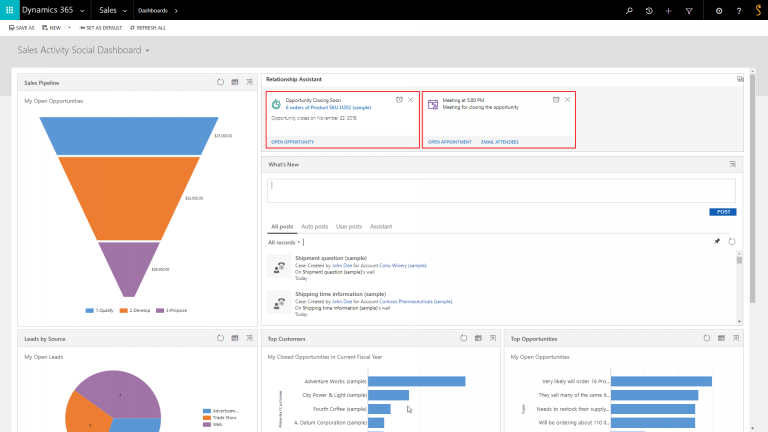View records of Top Opportunities chart
Image resolution: width=768 pixels, height=432 pixels.
(721, 338)
